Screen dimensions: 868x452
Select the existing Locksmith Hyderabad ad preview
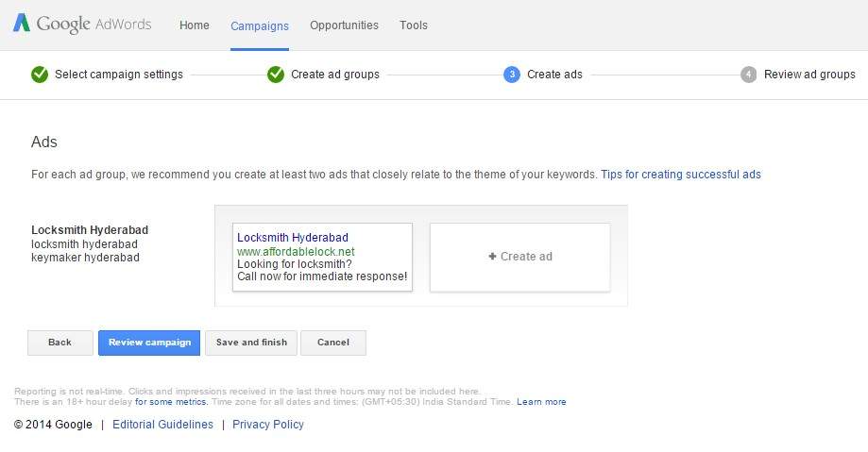coord(322,257)
